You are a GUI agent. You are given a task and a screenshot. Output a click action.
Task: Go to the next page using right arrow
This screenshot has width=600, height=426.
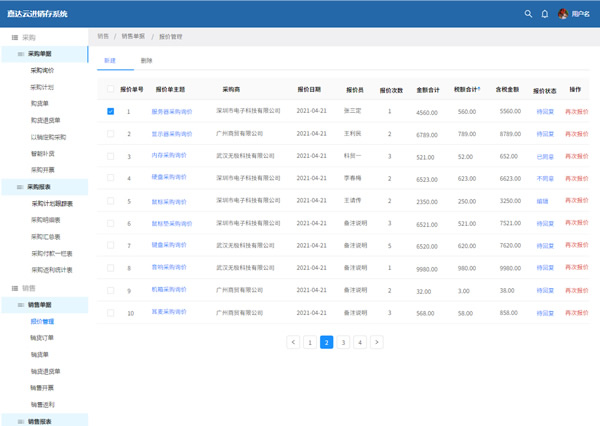(x=377, y=342)
